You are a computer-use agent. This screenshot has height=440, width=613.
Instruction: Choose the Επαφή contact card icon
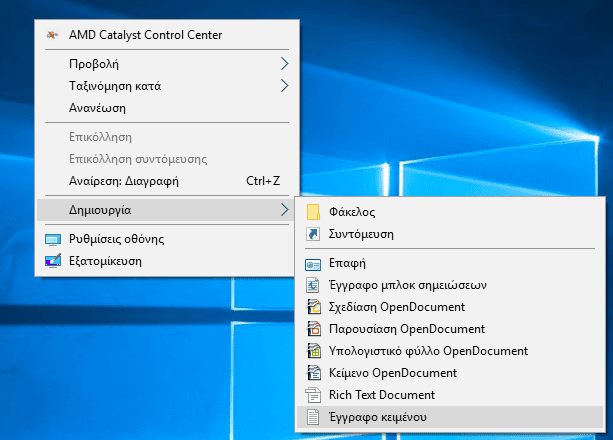(x=313, y=264)
